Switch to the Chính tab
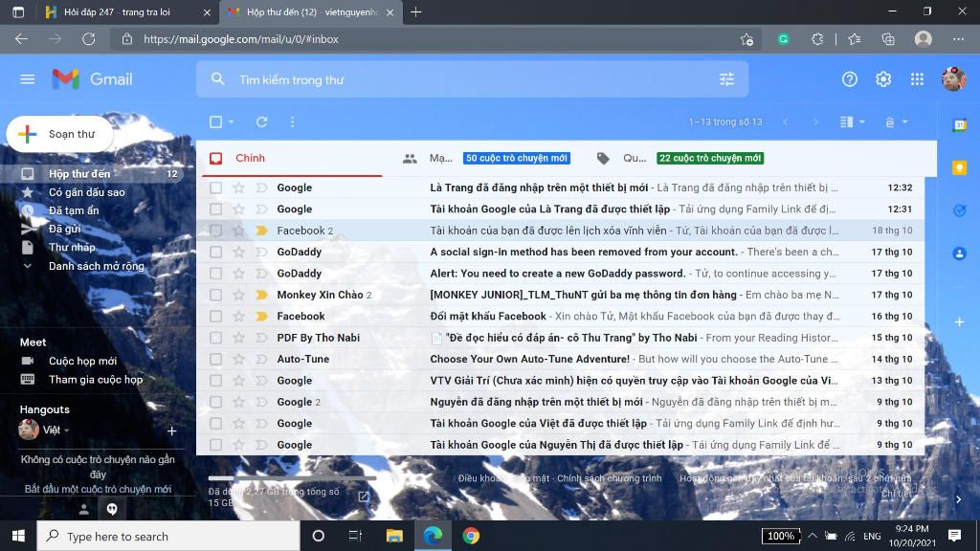The width and height of the screenshot is (980, 551). point(294,158)
